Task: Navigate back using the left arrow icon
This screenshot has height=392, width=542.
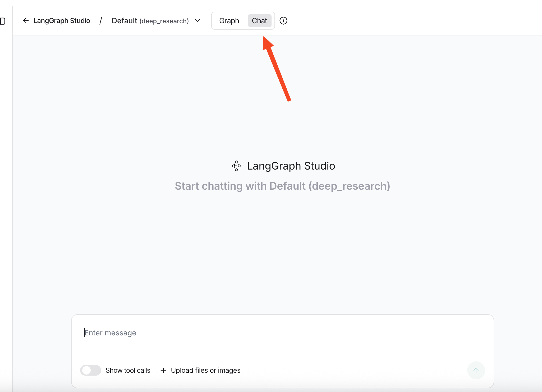Action: pos(26,21)
